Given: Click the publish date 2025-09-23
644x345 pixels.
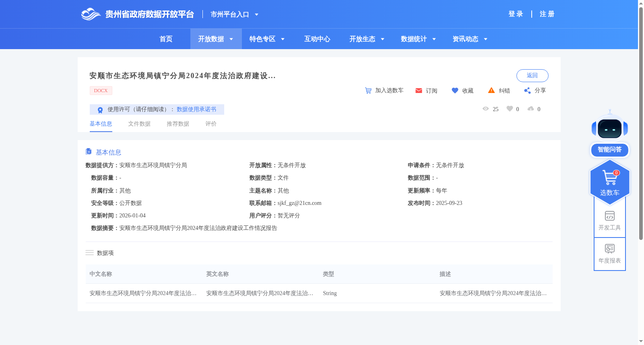Looking at the screenshot, I should click(449, 203).
